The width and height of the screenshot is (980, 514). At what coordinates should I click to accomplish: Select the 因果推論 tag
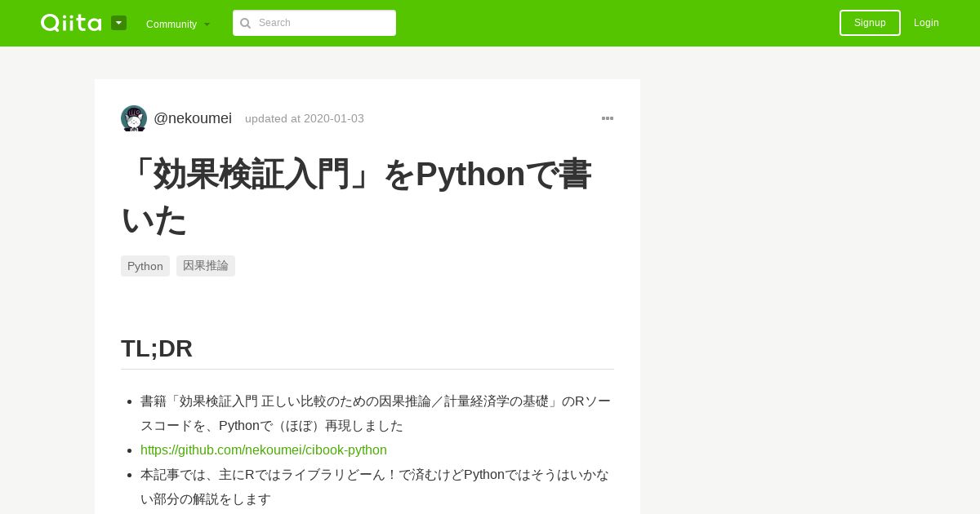click(x=206, y=266)
